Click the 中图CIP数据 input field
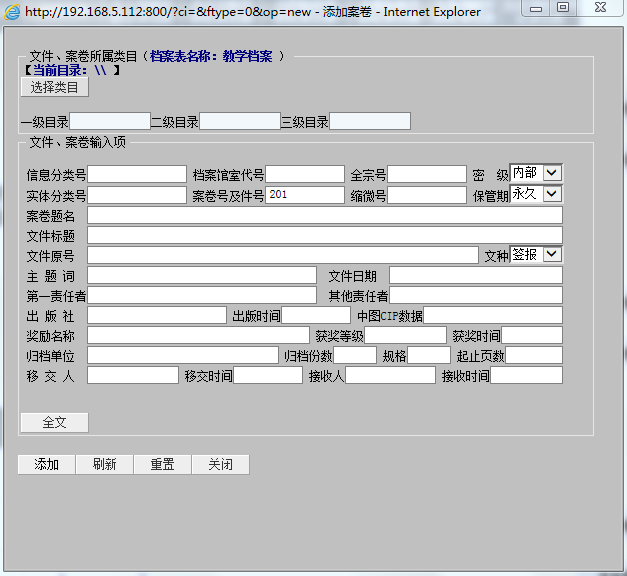 [492, 315]
